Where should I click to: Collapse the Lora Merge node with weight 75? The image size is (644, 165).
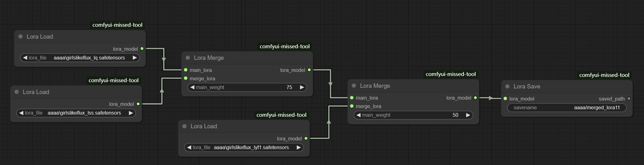pyautogui.click(x=188, y=58)
